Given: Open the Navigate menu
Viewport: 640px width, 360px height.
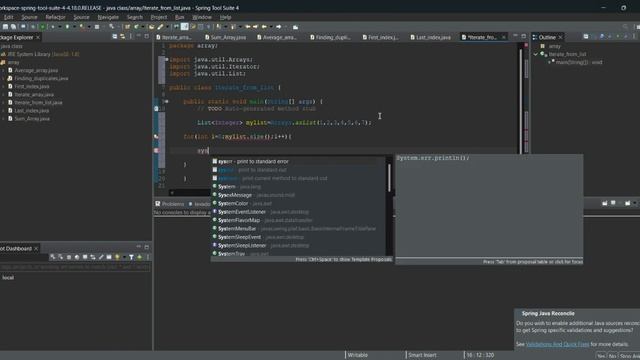Looking at the screenshot, I should pyautogui.click(x=108, y=17).
